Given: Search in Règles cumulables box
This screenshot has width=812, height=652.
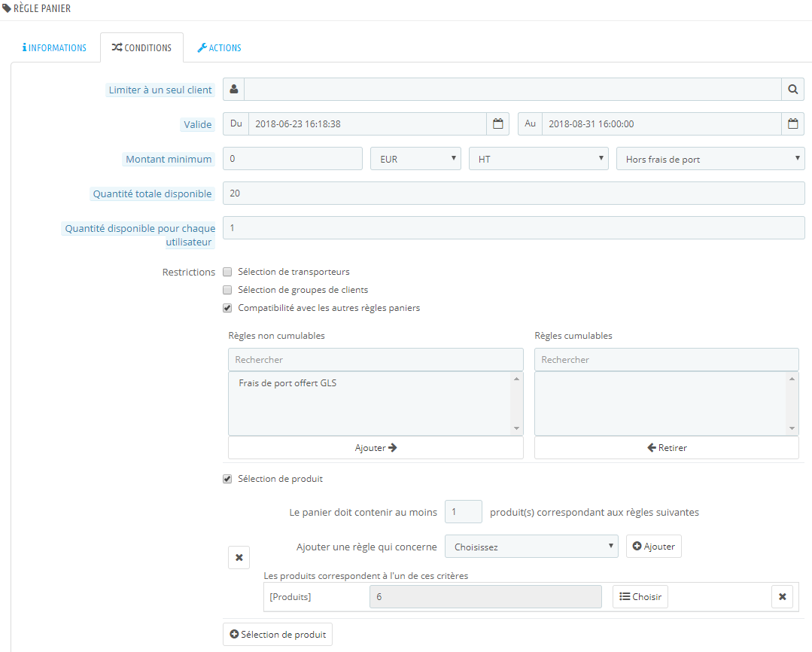Looking at the screenshot, I should [667, 359].
